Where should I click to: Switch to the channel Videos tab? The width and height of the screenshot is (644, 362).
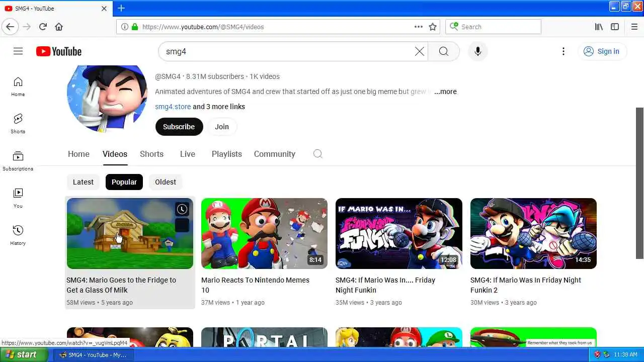115,154
